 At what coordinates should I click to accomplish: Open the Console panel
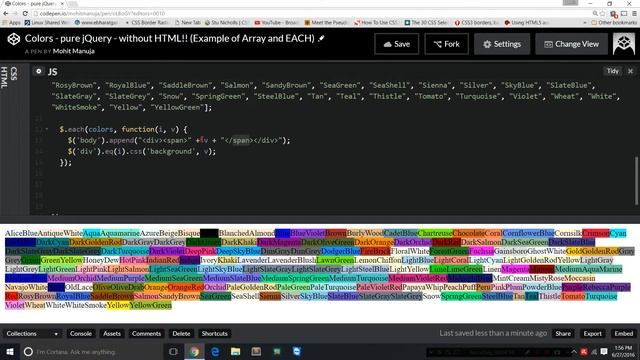coord(81,333)
